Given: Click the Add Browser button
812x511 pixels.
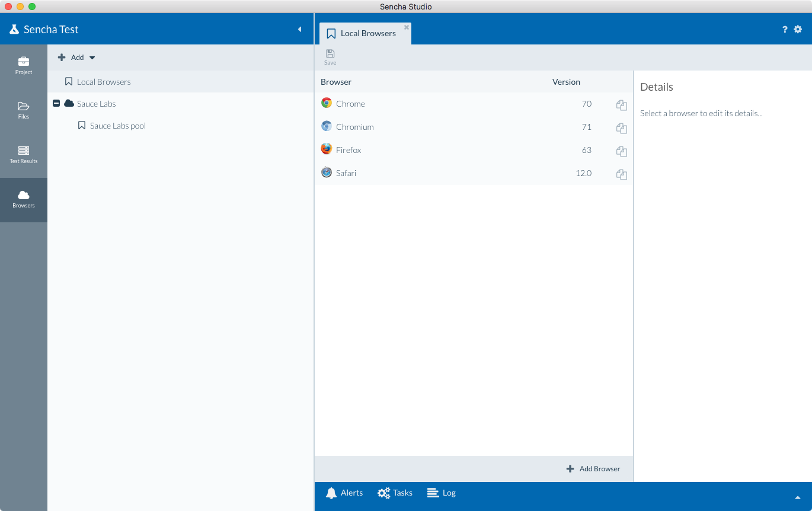Looking at the screenshot, I should click(593, 469).
